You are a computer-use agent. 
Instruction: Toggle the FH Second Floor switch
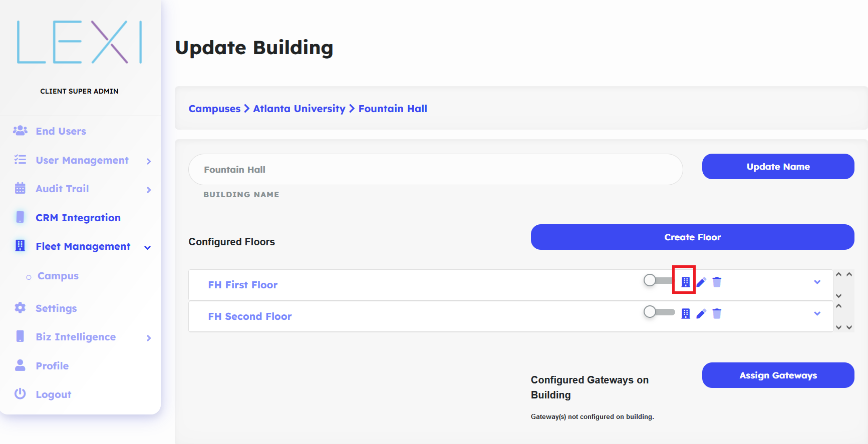[659, 312]
